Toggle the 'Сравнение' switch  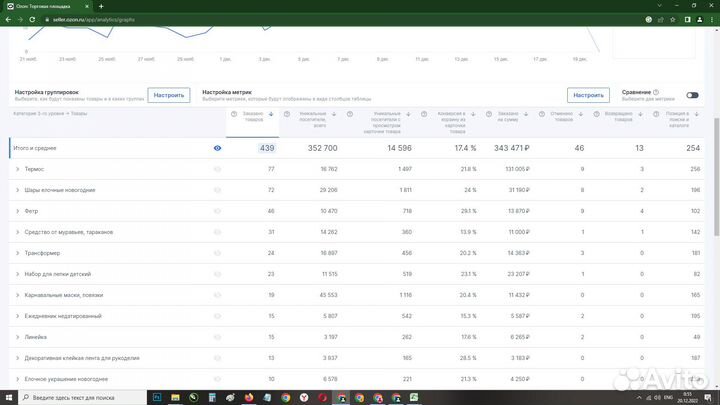[692, 95]
